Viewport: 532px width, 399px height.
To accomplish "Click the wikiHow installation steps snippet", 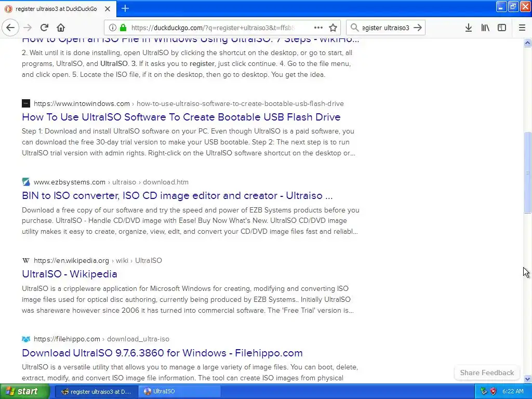I will pos(187,63).
